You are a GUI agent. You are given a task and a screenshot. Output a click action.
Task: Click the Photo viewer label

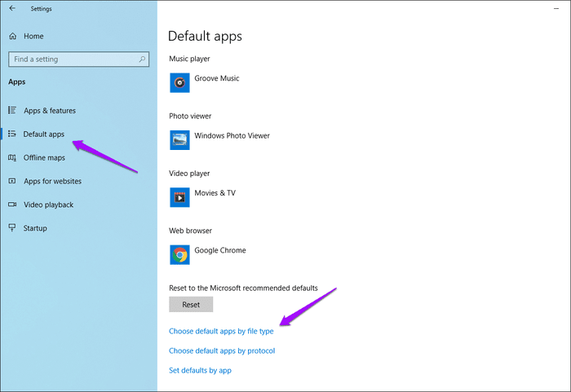pyautogui.click(x=190, y=116)
